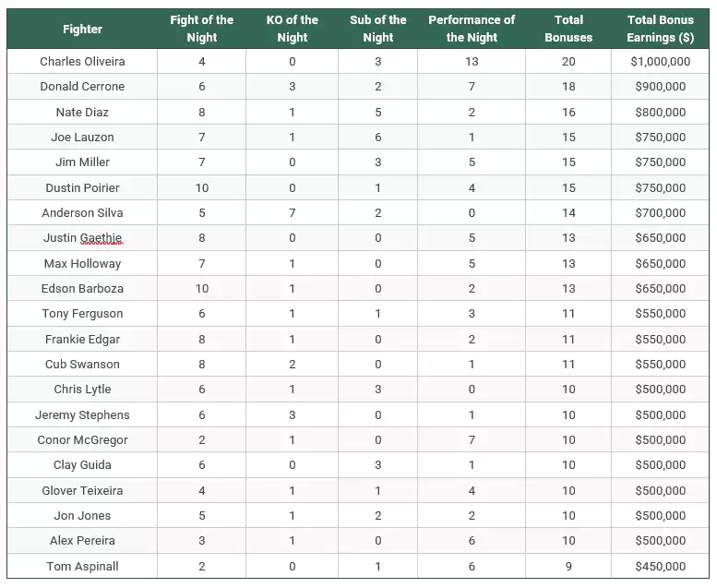Click Total Bonus Earnings ($) header
This screenshot has height=588, width=717.
tap(661, 29)
